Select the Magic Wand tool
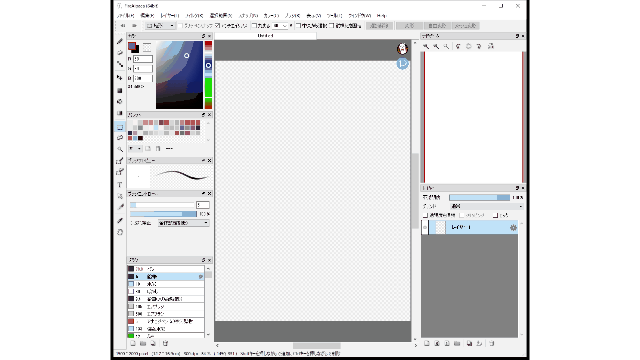Viewport: 640px width, 360px height. pos(120,149)
